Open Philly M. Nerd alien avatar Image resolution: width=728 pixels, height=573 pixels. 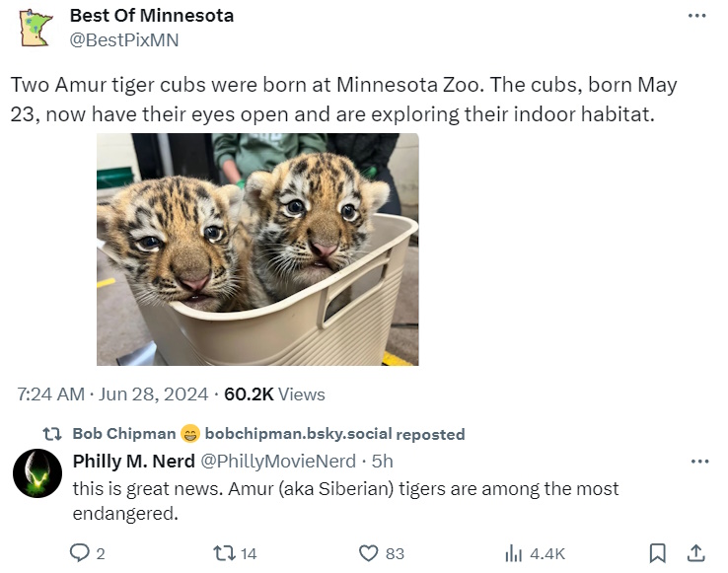(x=37, y=472)
